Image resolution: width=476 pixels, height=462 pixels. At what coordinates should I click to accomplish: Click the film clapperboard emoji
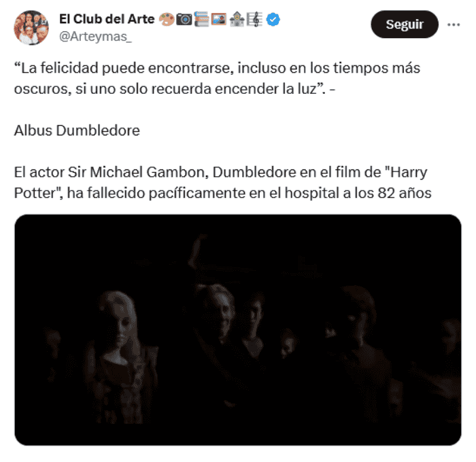click(201, 20)
